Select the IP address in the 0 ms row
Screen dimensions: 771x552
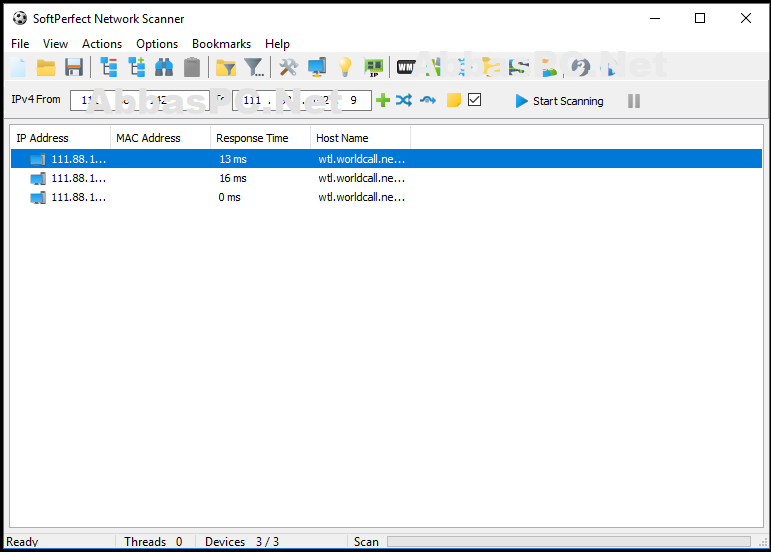pyautogui.click(x=79, y=198)
